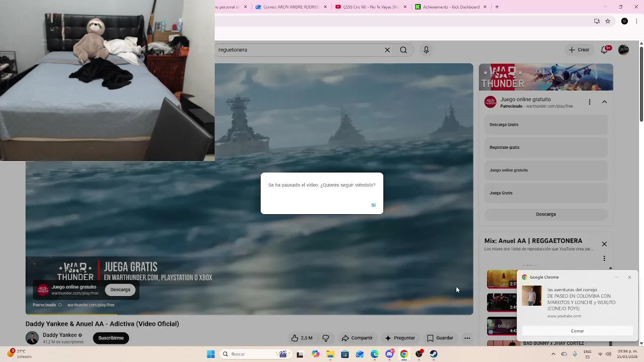The height and width of the screenshot is (362, 644).
Task: Bookmark this page with the star icon
Action: [608, 21]
